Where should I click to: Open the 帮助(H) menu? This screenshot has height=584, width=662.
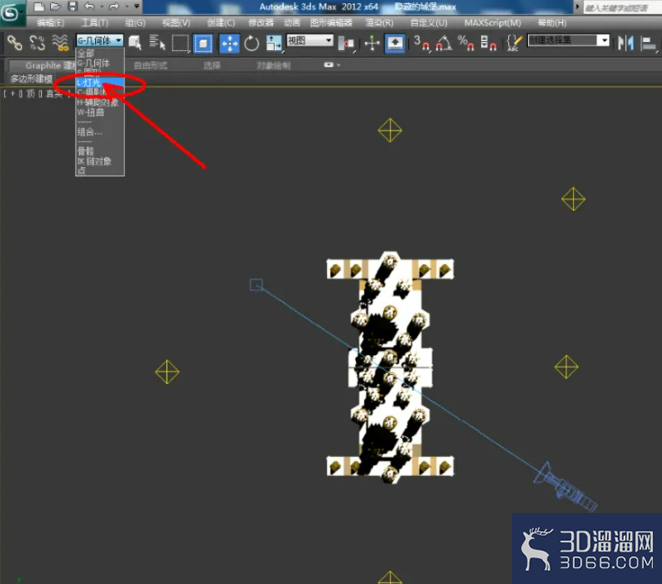(552, 23)
